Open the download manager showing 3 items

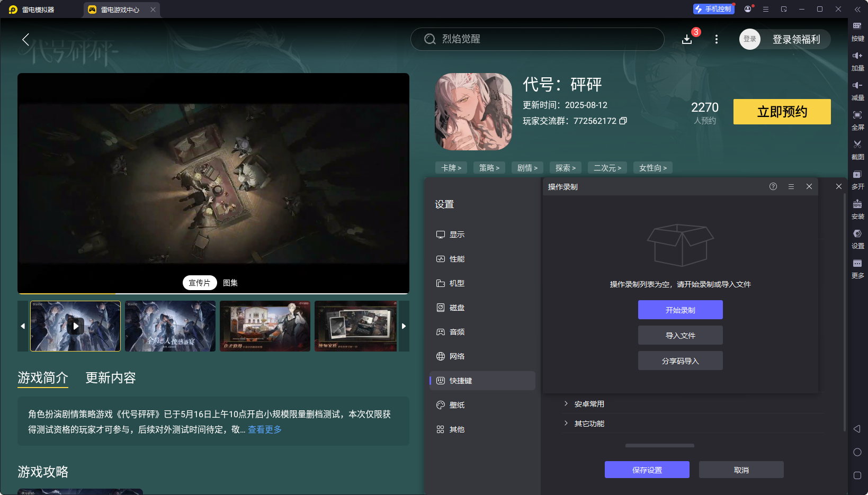tap(687, 39)
